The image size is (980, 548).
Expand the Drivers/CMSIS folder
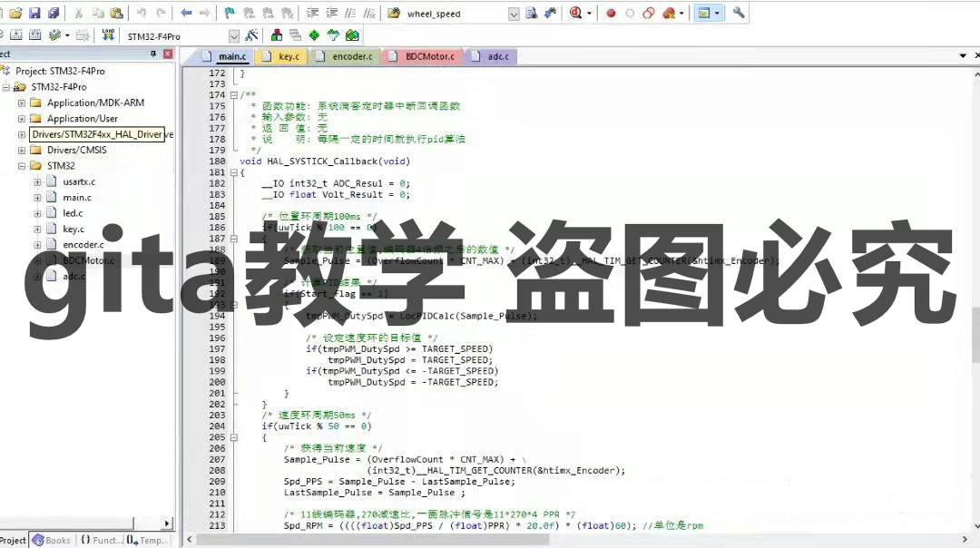22,150
